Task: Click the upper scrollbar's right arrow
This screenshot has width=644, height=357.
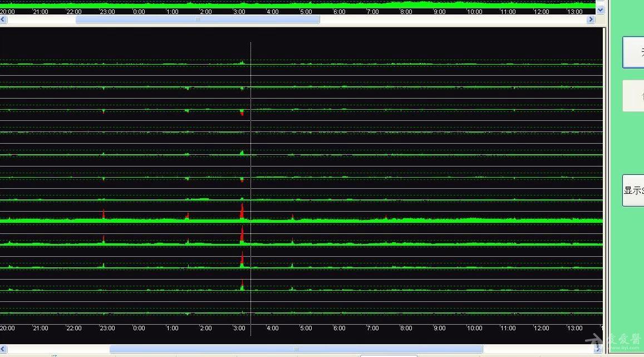Action: click(x=591, y=19)
